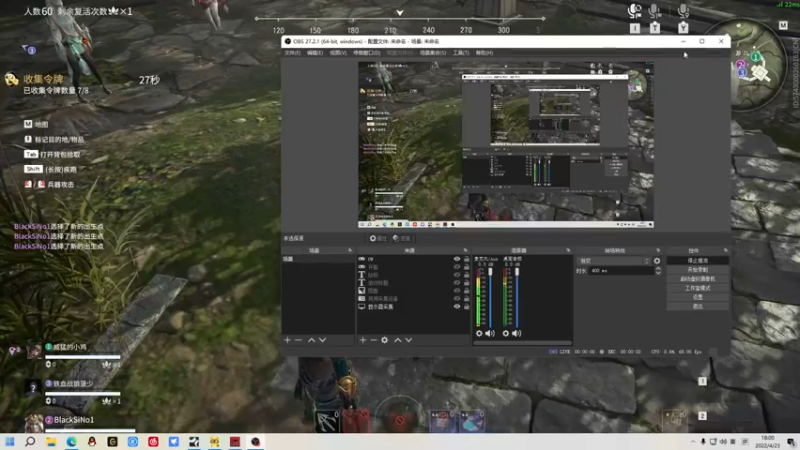Open the 工具(T) menu in OBS
Image resolution: width=800 pixels, height=450 pixels.
pos(461,53)
